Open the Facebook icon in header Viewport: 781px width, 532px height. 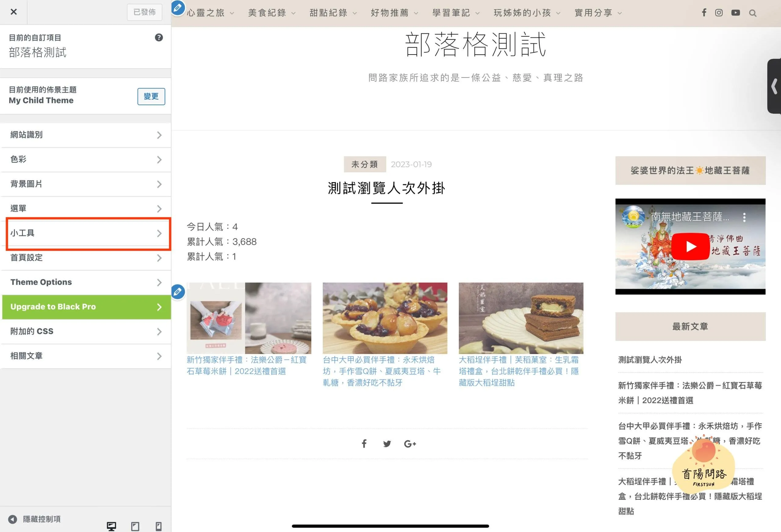point(704,13)
